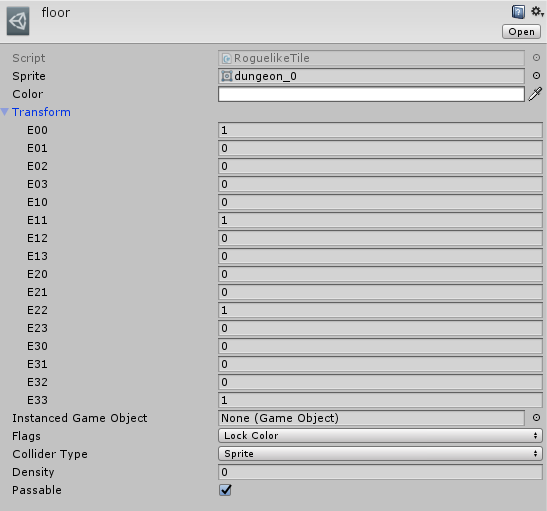
Task: Open the help reference book icon
Action: 518,12
